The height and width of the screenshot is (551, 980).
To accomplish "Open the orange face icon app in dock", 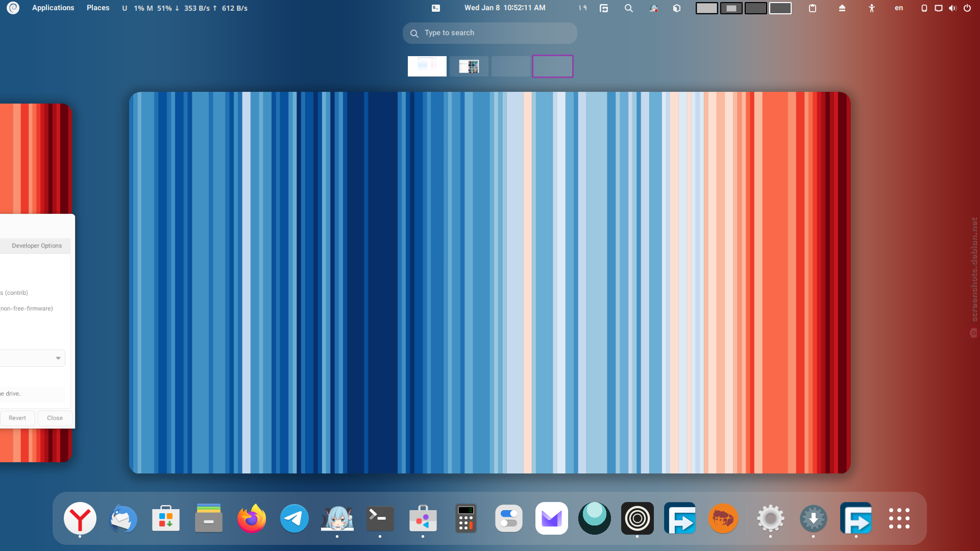I will 723,519.
